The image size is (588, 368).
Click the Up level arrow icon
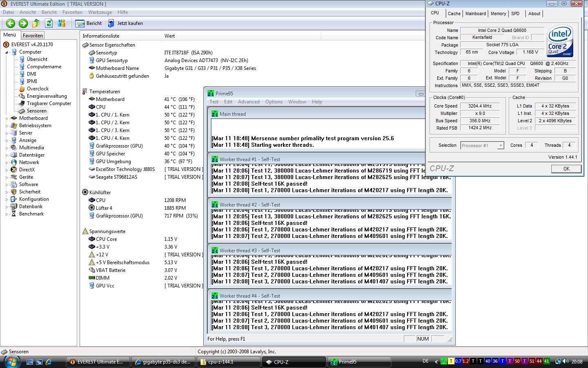tap(36, 23)
